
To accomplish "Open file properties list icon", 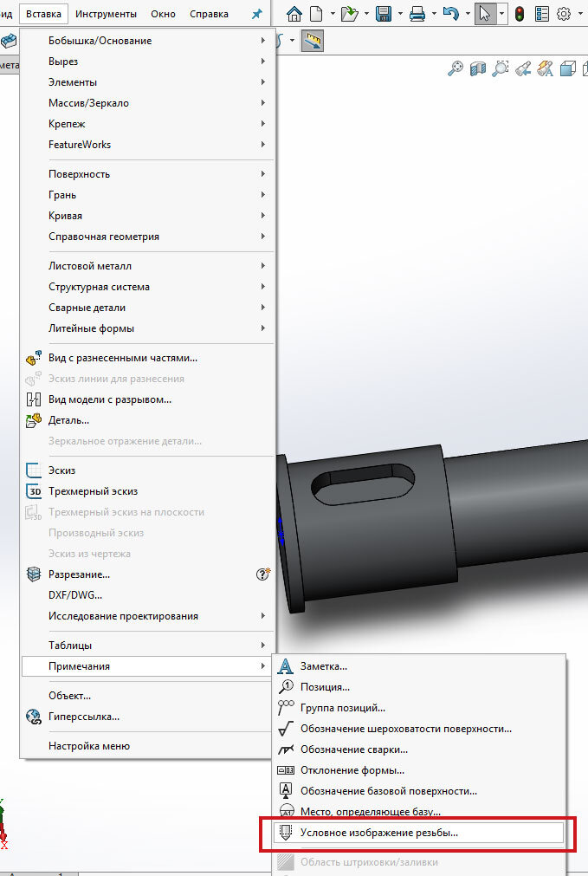I will 541,13.
